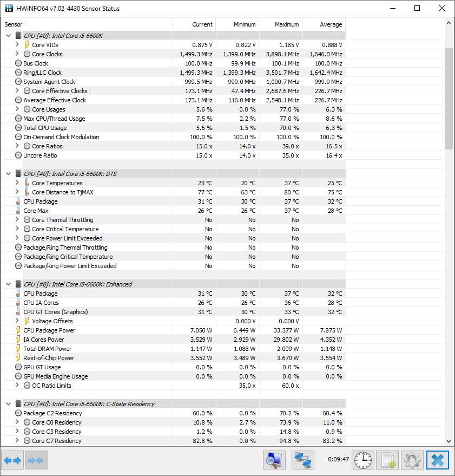
Task: Collapse the i5-6600K: DTS sensor group
Action: click(x=9, y=174)
